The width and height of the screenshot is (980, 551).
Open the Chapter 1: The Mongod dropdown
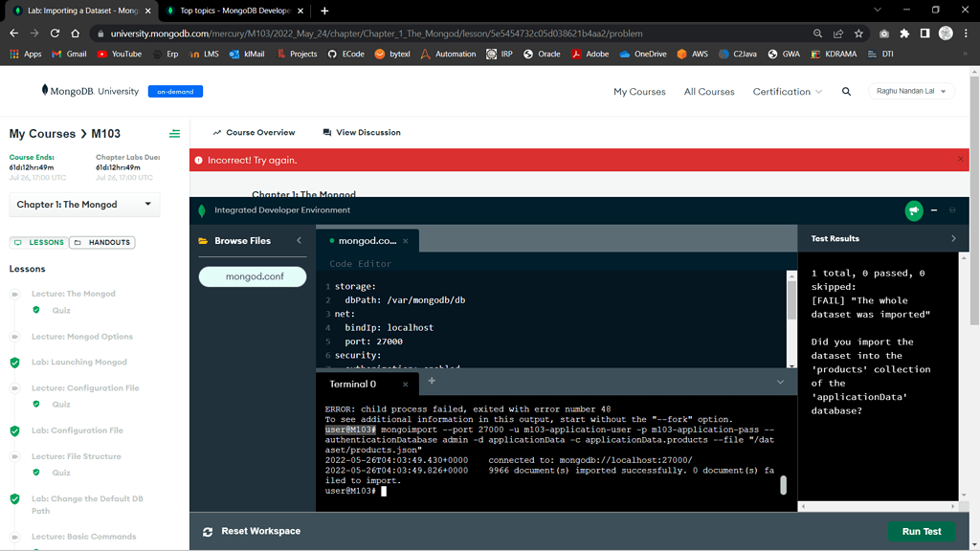coord(84,205)
